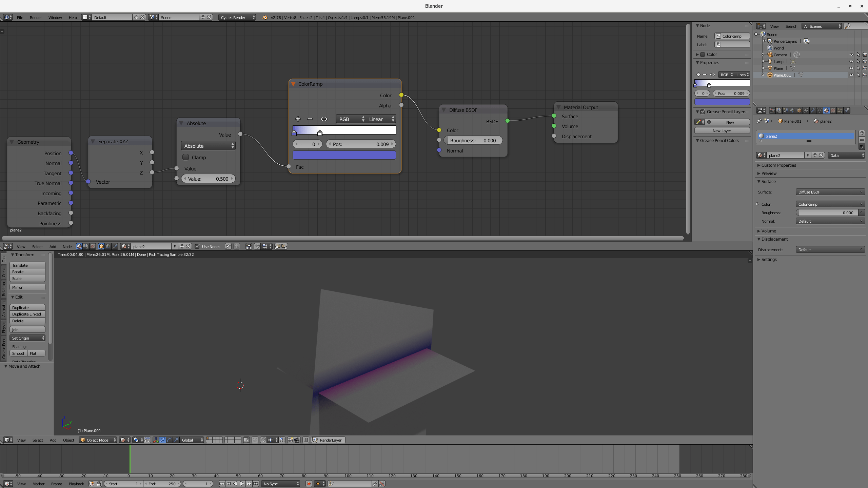Open the Node menu in node editor header

67,246
